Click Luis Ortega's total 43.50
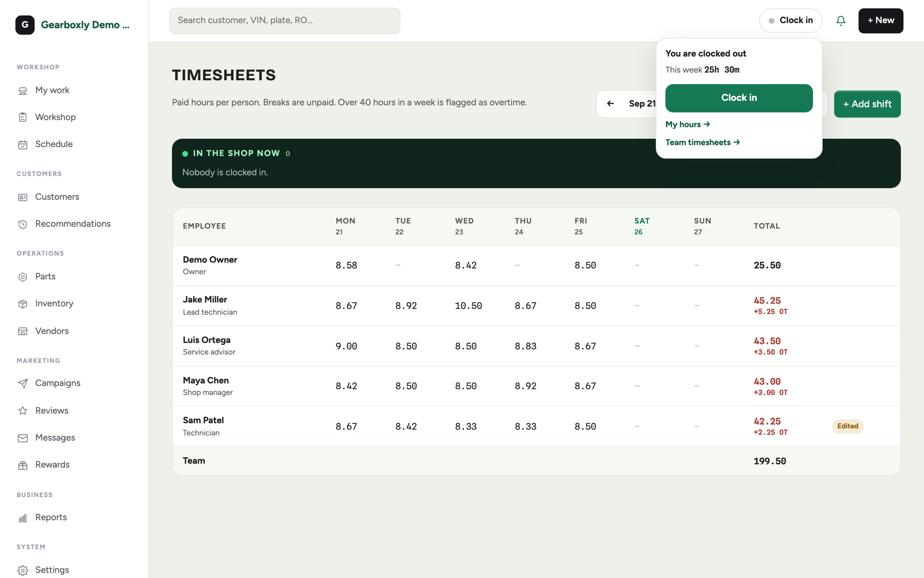The height and width of the screenshot is (578, 924). click(x=767, y=341)
